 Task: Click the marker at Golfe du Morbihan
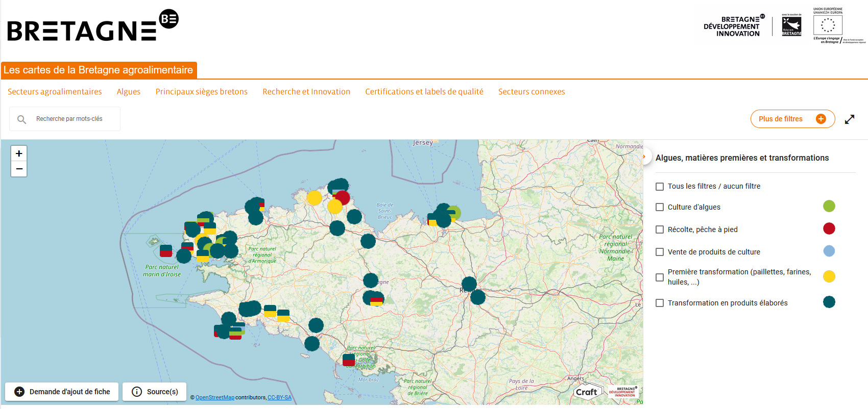(349, 360)
